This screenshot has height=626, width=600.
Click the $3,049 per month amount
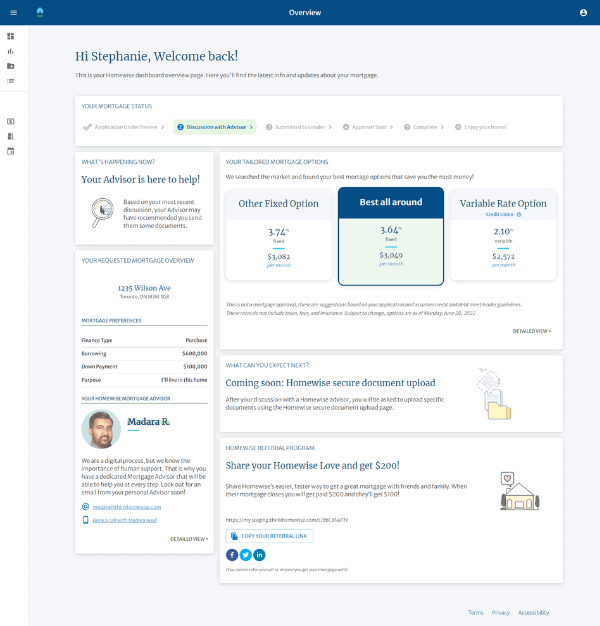click(x=391, y=255)
